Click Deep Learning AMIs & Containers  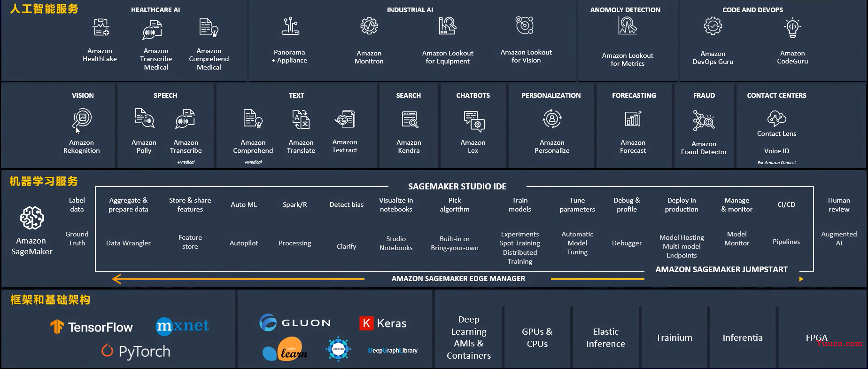pos(469,338)
